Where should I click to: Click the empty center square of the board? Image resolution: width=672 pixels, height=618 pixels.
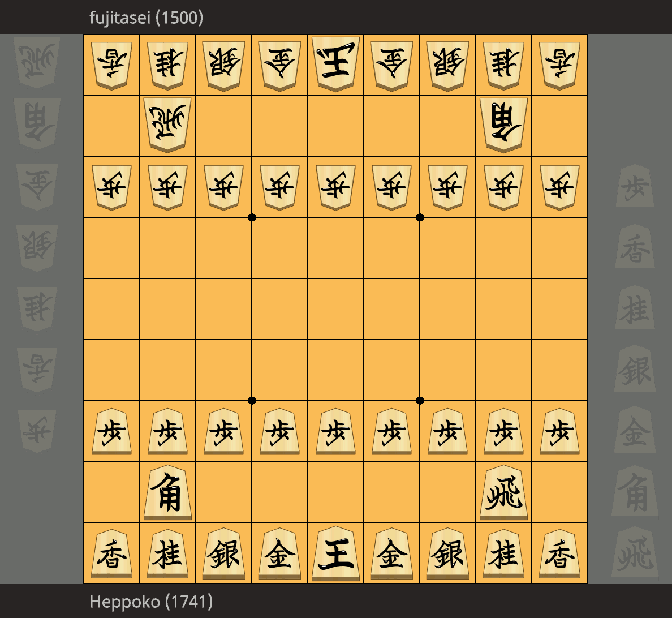(335, 309)
